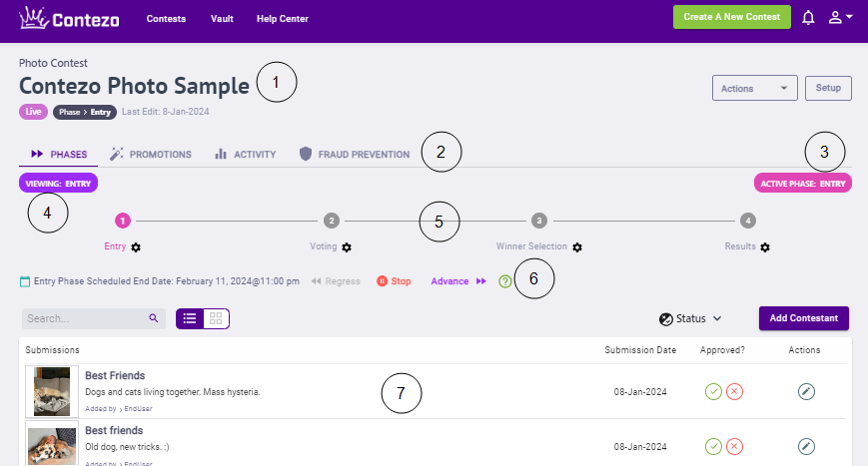Click the Regress phase control
Screen dimensions: 868x466
(336, 281)
